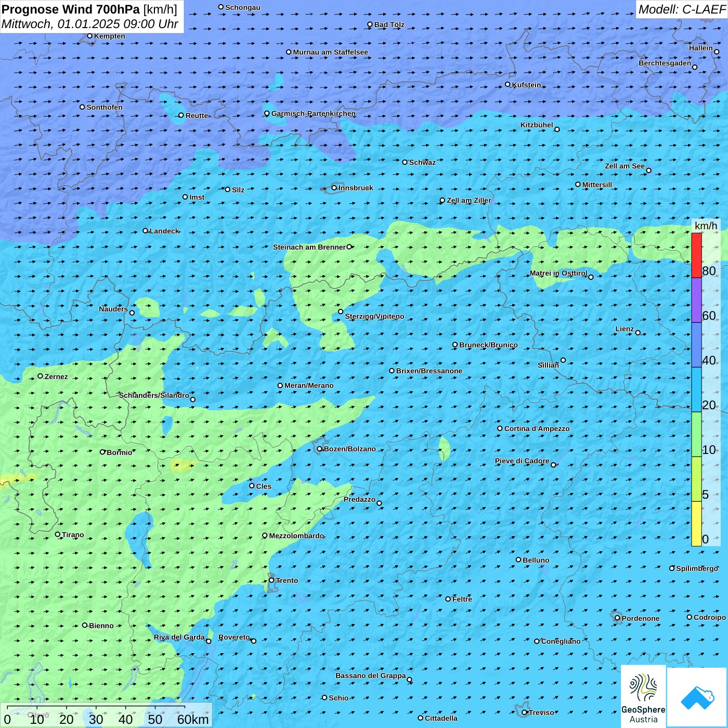The height and width of the screenshot is (728, 728).
Task: Click the 'km/h' legend heading
Action: click(x=706, y=226)
